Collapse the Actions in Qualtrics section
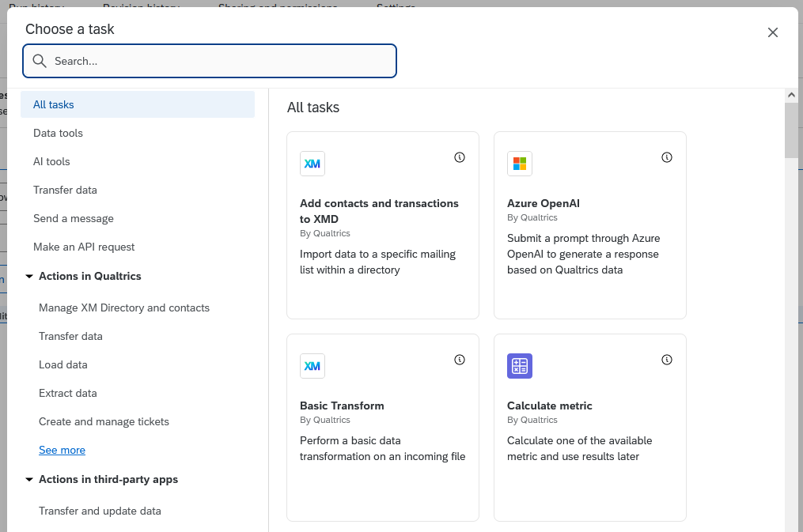Screen dimensions: 803x532 [x=29, y=276]
